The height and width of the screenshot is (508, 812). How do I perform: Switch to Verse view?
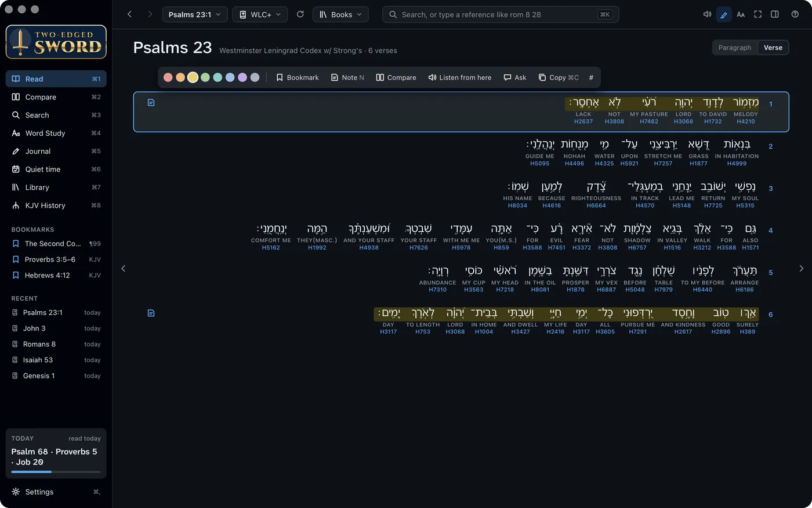click(x=773, y=48)
